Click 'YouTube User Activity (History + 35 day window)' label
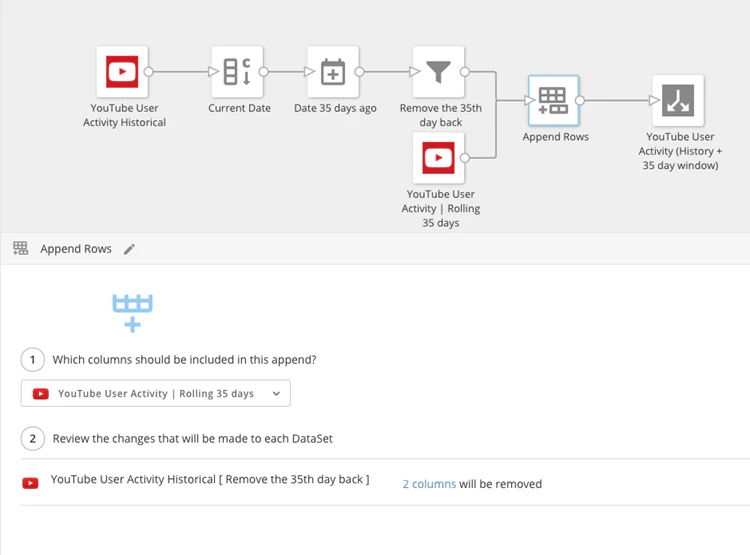This screenshot has height=555, width=750. click(680, 151)
